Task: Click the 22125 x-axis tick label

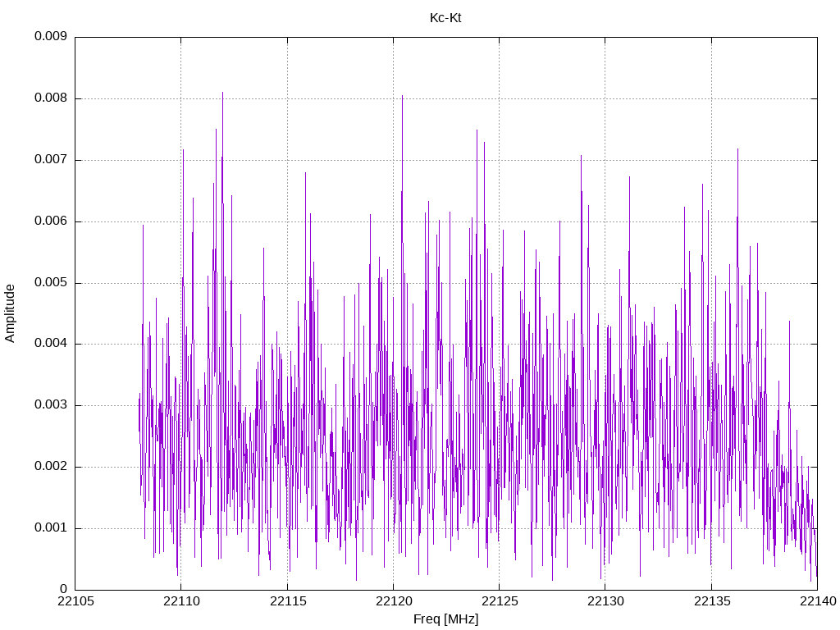Action: (500, 601)
